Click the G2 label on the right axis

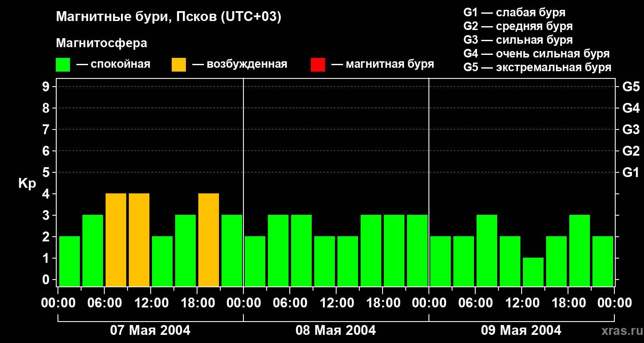tap(631, 151)
